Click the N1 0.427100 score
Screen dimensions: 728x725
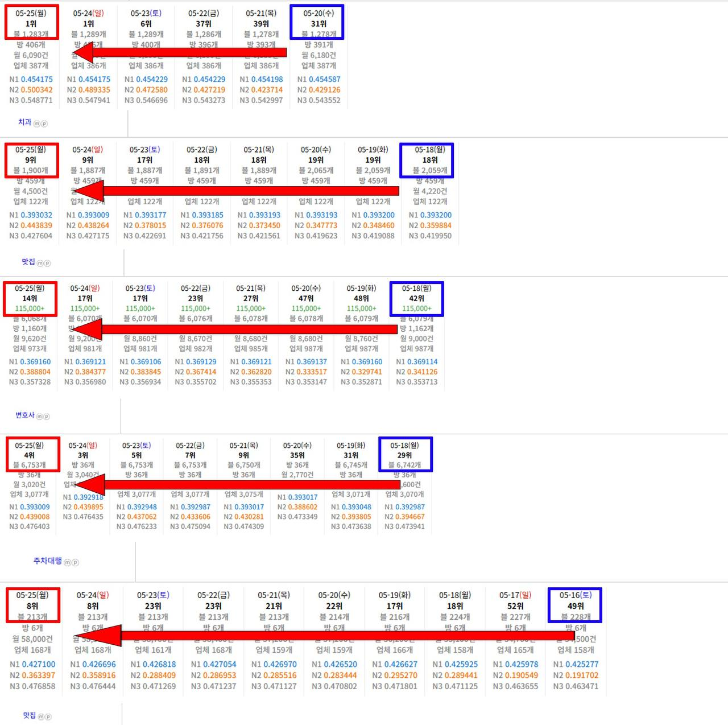pyautogui.click(x=32, y=664)
